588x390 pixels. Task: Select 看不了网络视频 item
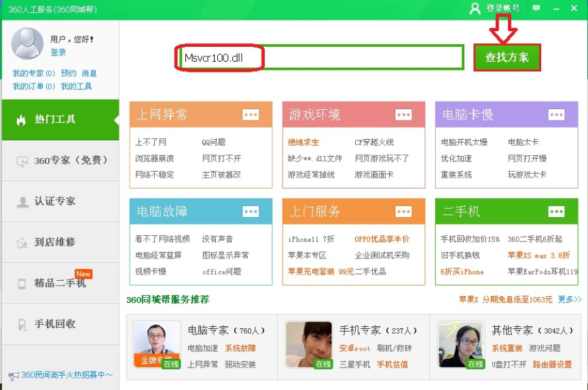[162, 239]
